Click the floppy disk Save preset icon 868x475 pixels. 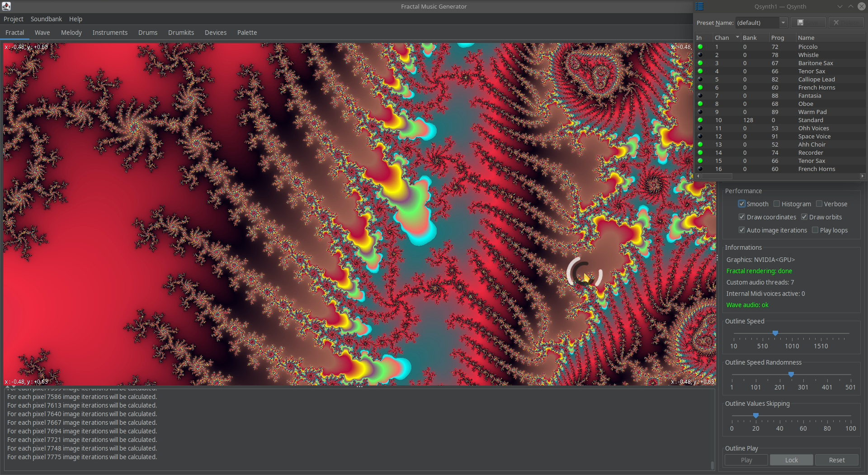800,23
